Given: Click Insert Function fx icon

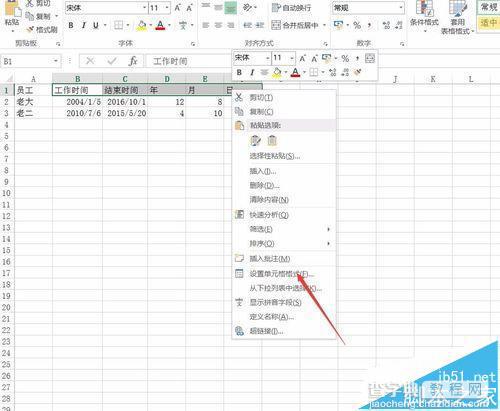Looking at the screenshot, I should coord(133,61).
